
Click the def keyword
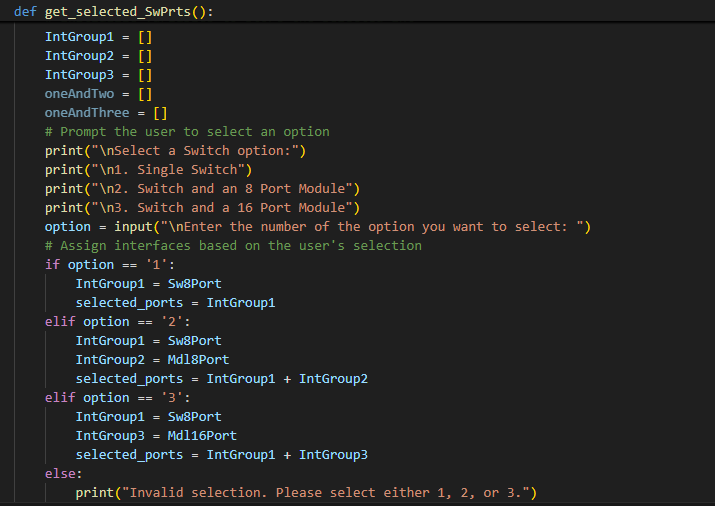click(26, 11)
